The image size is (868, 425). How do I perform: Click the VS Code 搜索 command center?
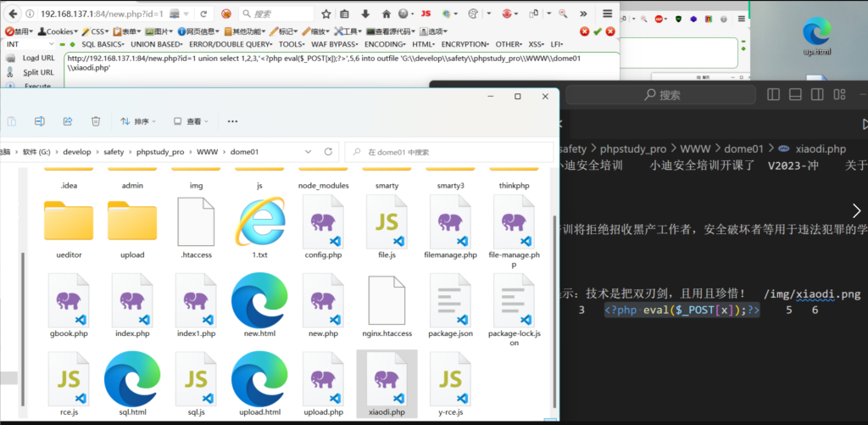point(660,95)
